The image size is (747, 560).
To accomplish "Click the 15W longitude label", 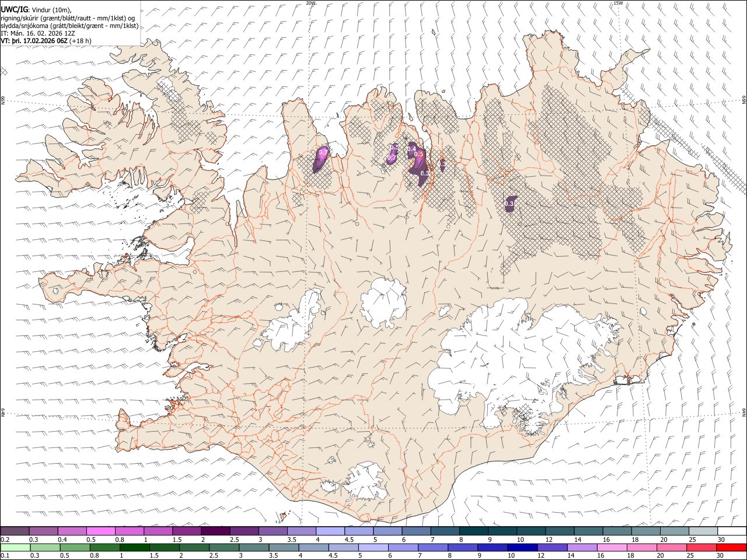I will [x=617, y=3].
